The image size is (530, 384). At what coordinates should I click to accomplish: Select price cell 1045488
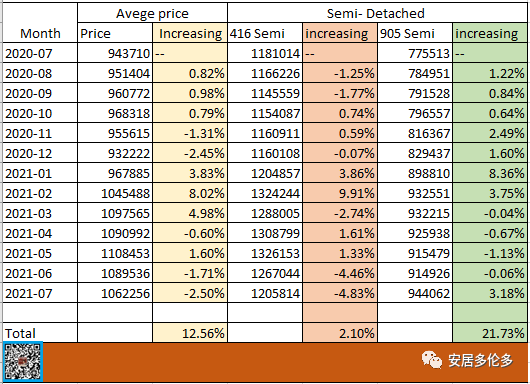(x=115, y=193)
